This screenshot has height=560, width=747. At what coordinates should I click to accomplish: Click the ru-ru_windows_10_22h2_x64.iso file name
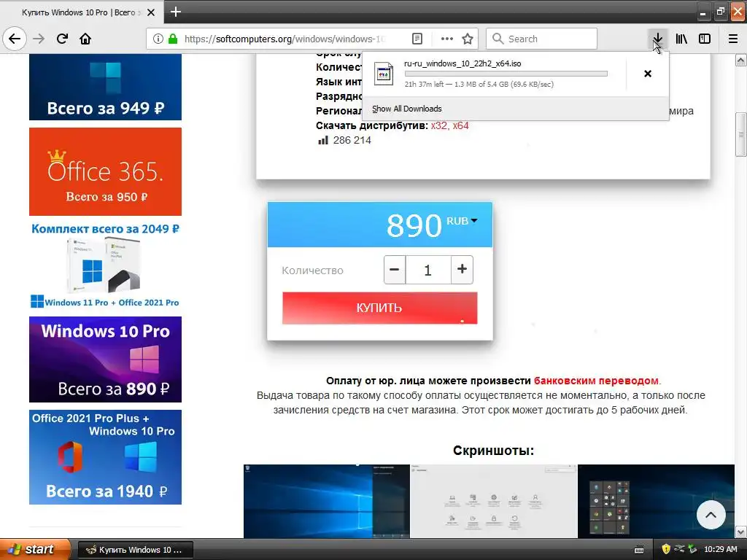(462, 63)
